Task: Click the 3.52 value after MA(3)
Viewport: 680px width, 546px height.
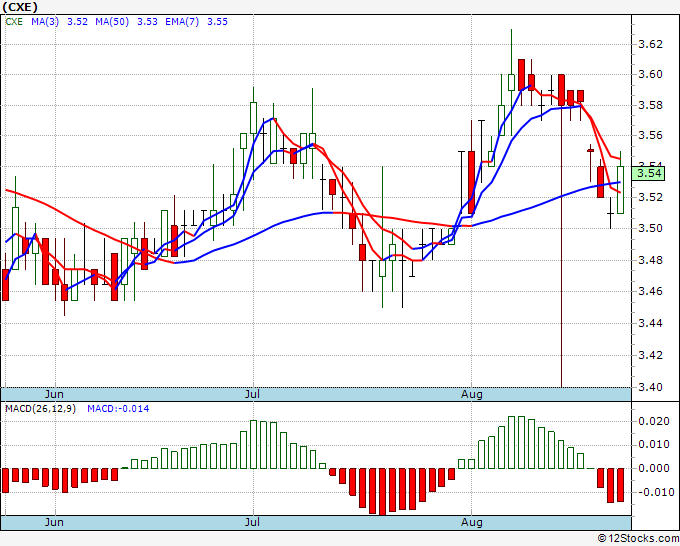Action: [x=78, y=22]
